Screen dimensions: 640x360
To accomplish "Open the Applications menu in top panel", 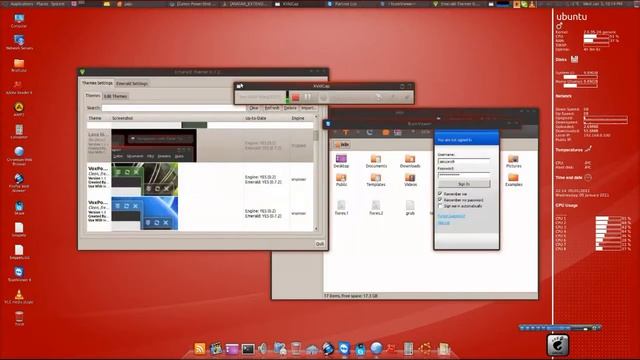I will tap(22, 4).
